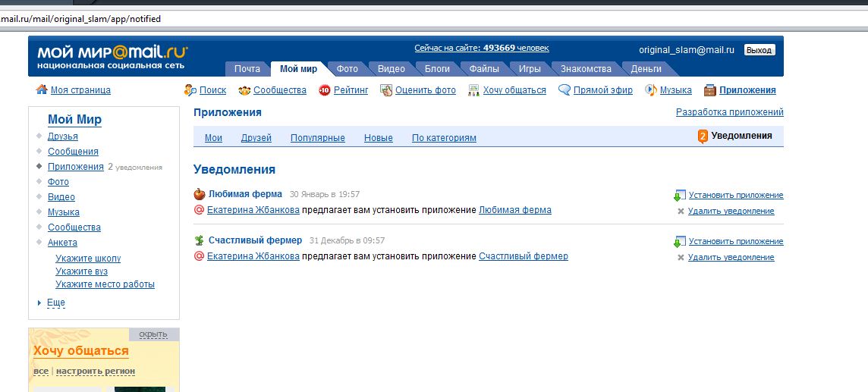868x392 pixels.
Task: Click the house icon beside Моя страница
Action: click(x=42, y=89)
